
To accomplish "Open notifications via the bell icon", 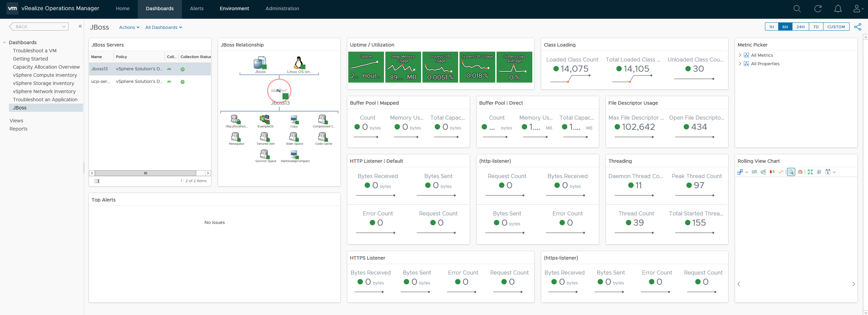I will [838, 8].
